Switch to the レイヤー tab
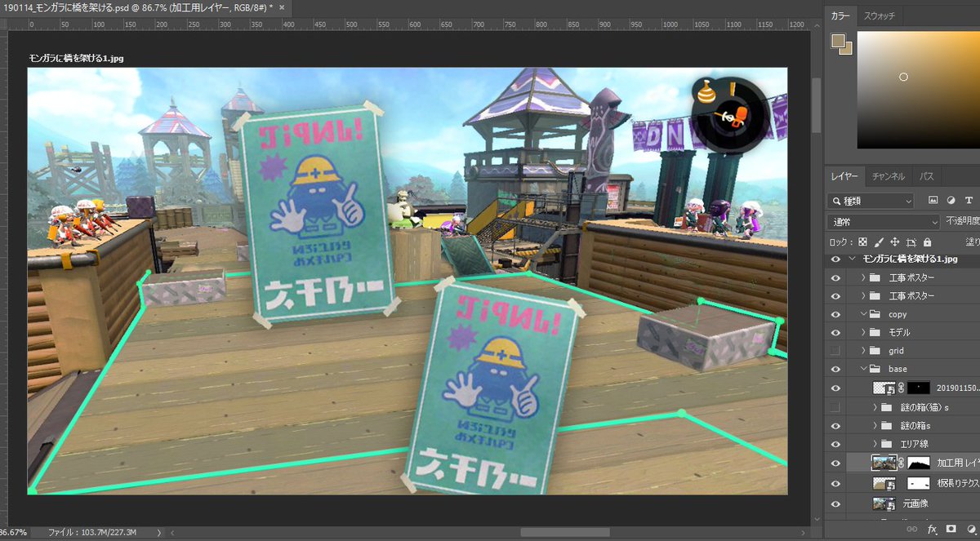Image resolution: width=980 pixels, height=541 pixels. [844, 175]
